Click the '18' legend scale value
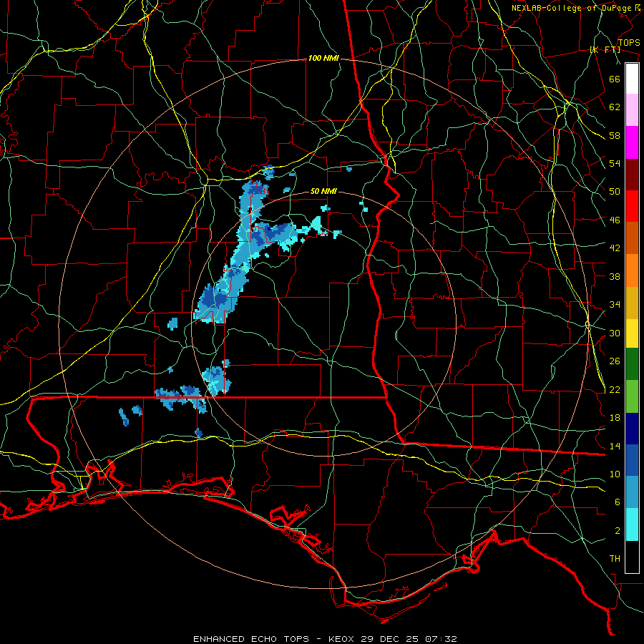 [x=615, y=418]
